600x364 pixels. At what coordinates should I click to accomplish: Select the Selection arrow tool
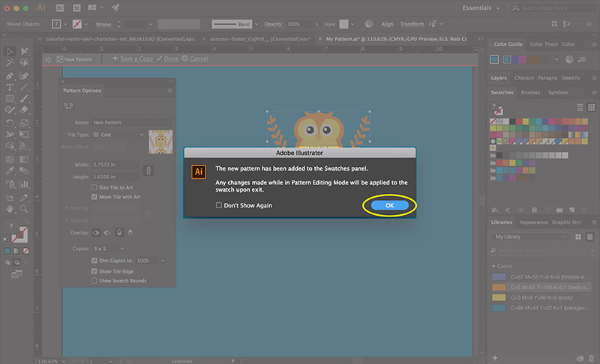click(x=10, y=51)
